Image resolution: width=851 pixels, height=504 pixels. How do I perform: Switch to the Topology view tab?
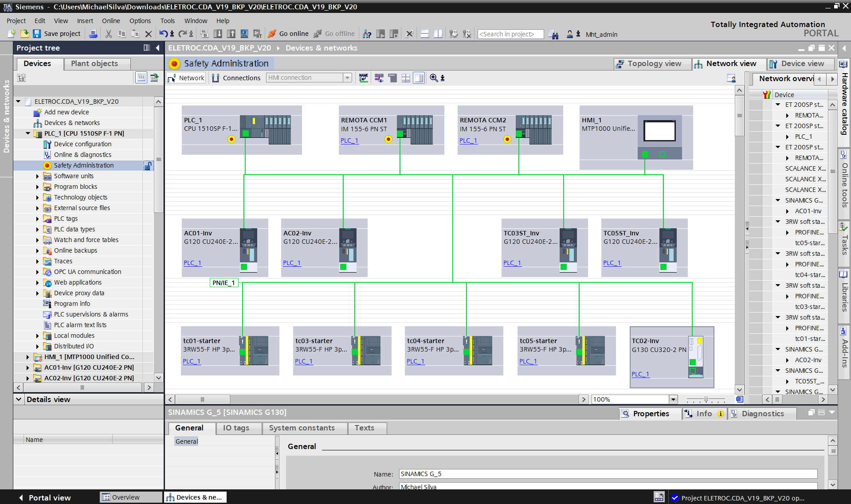tap(653, 64)
